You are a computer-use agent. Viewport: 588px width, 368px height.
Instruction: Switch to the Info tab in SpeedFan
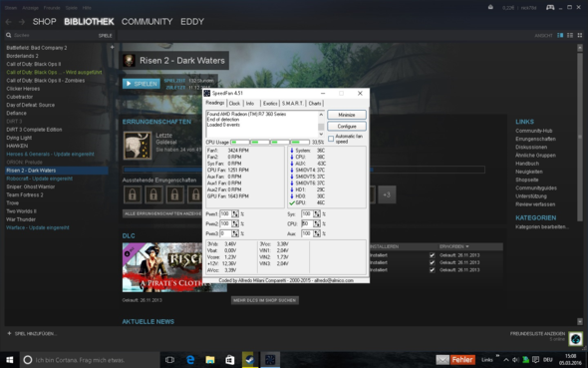[250, 104]
